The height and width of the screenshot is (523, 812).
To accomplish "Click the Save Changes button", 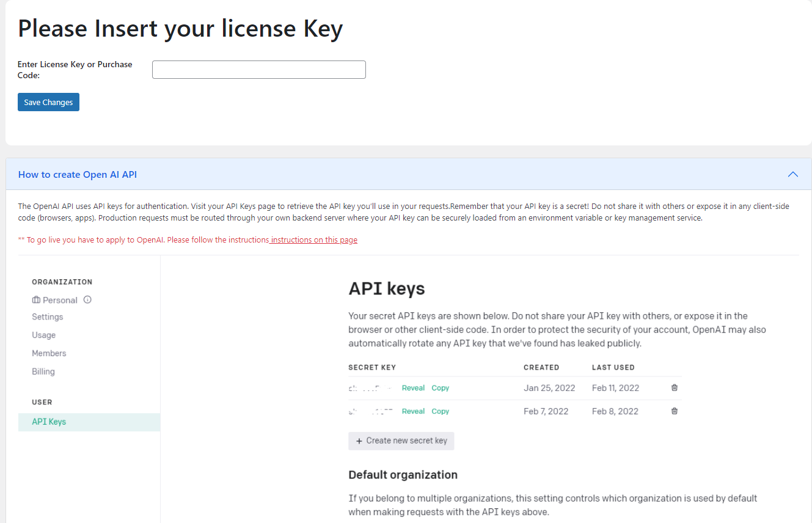I will pyautogui.click(x=48, y=101).
